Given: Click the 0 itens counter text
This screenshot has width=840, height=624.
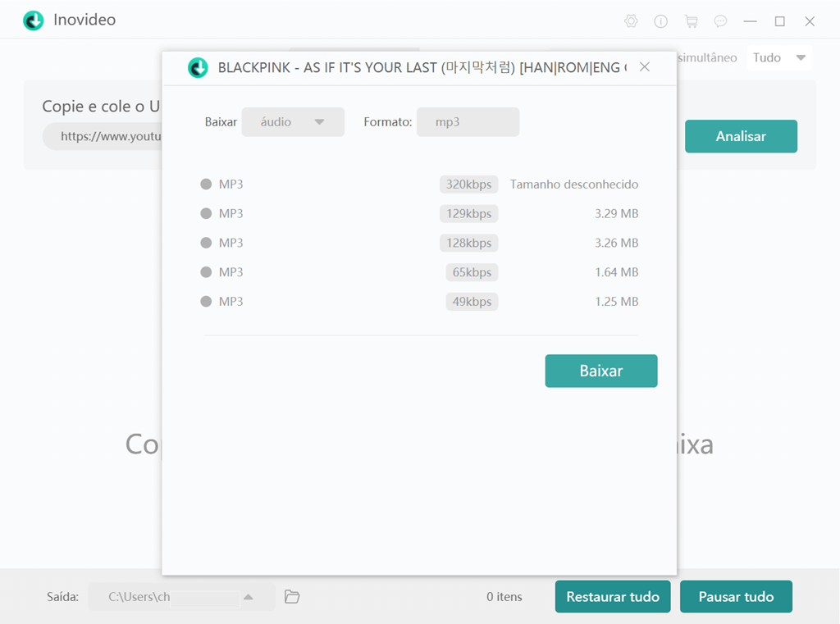Looking at the screenshot, I should [504, 597].
